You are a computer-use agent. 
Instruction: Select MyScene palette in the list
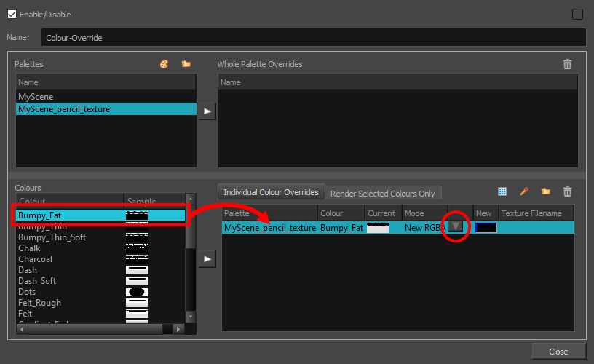[36, 97]
